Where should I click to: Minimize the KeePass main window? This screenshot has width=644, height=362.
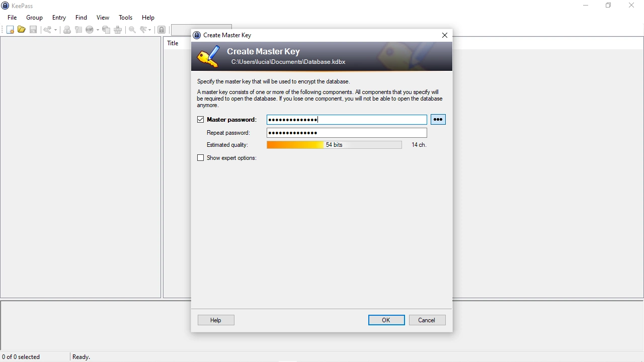586,6
